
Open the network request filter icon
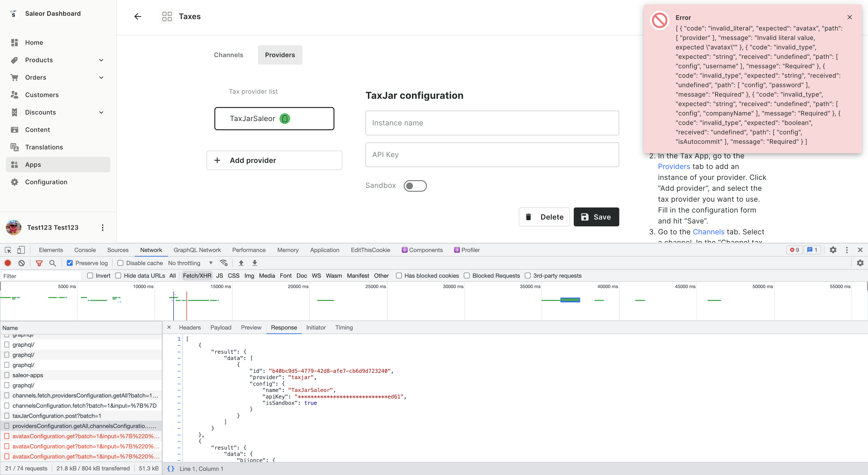tap(39, 263)
